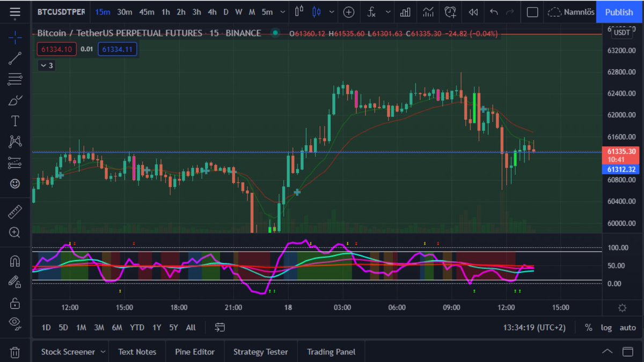Screen dimensions: 644x362
Task: Open the Pine Editor tab
Action: (x=195, y=352)
